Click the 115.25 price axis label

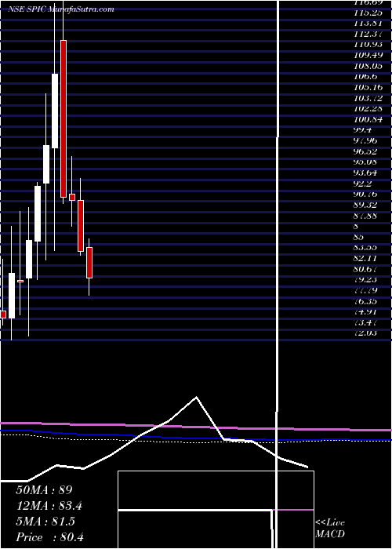point(368,13)
